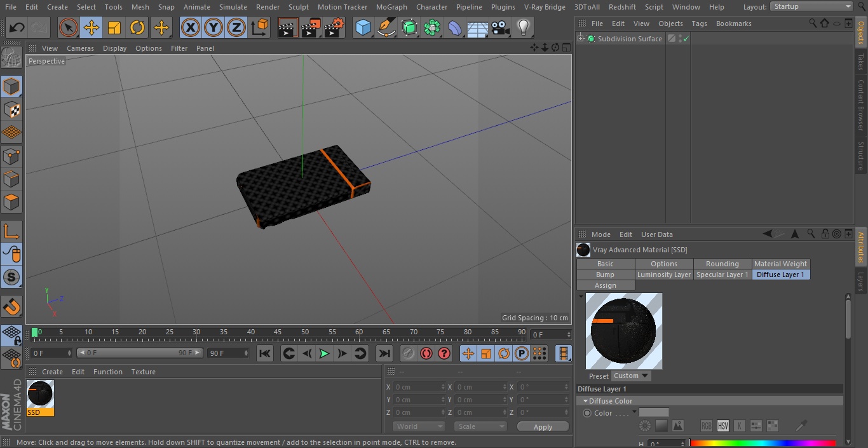868x448 pixels.
Task: Select the Color radio button
Action: coord(587,413)
